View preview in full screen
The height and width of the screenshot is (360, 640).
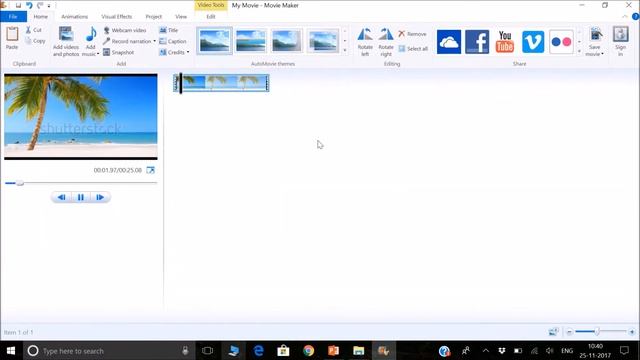pos(151,170)
